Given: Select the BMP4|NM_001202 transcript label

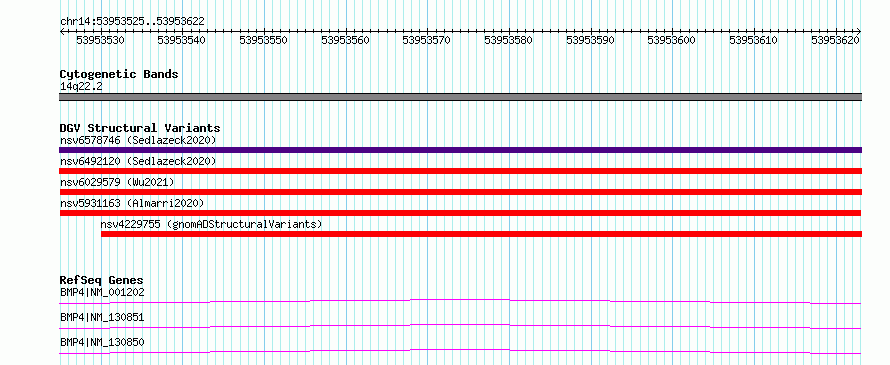Looking at the screenshot, I should [102, 292].
